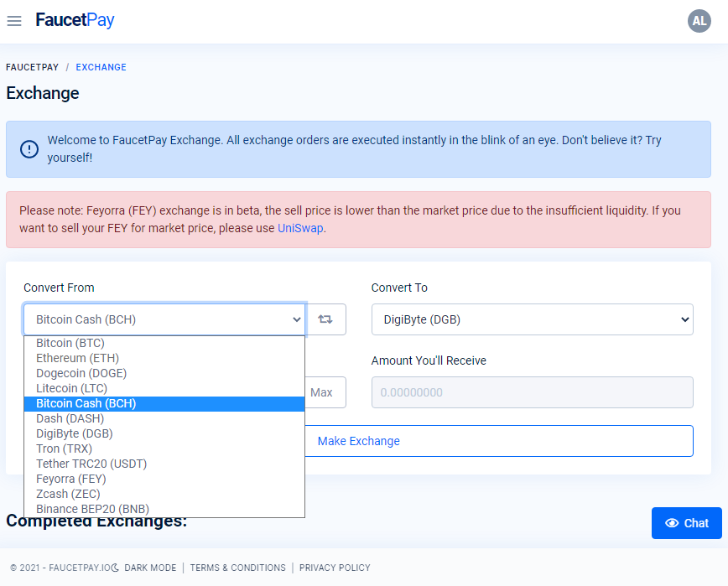Select Tron (TRX) option

pyautogui.click(x=164, y=449)
